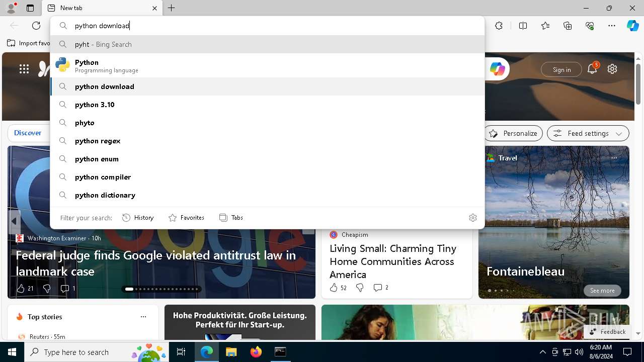644x362 pixels.
Task: Click the browser Back arrow
Action: coord(14,26)
